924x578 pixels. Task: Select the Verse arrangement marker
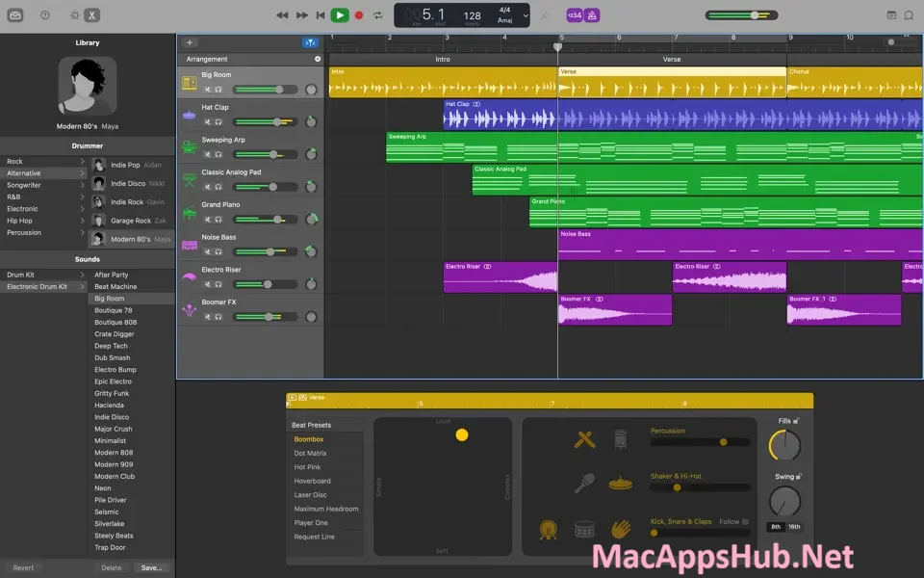672,60
